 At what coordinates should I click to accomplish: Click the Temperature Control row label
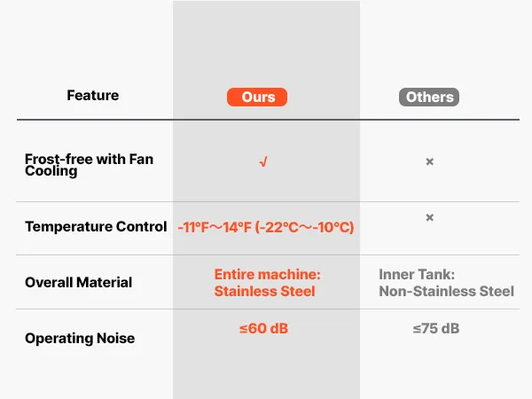point(96,227)
